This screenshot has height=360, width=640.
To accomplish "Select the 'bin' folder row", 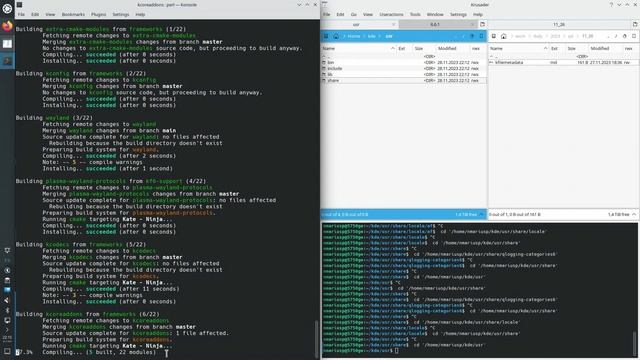I will point(404,62).
